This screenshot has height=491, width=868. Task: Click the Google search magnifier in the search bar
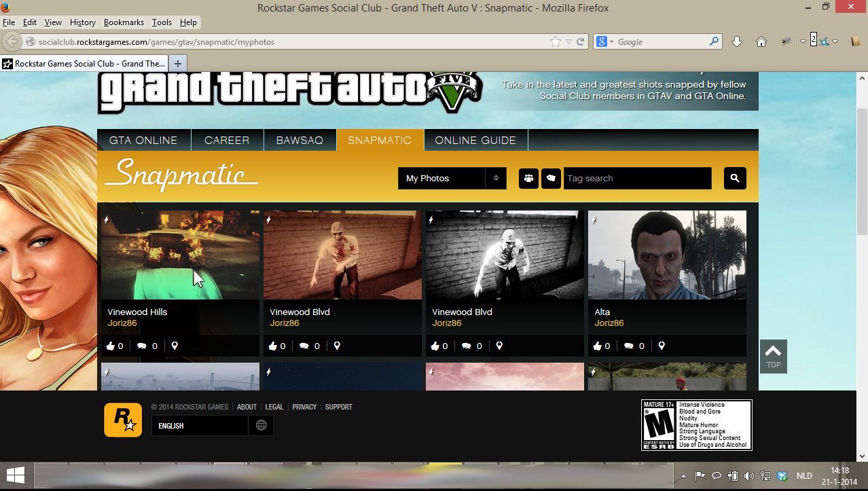coord(715,41)
